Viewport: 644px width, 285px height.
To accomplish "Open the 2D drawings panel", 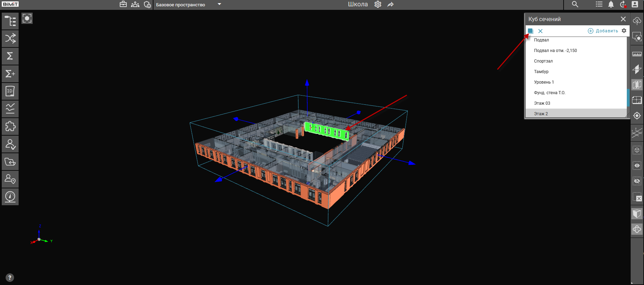I will [x=10, y=91].
